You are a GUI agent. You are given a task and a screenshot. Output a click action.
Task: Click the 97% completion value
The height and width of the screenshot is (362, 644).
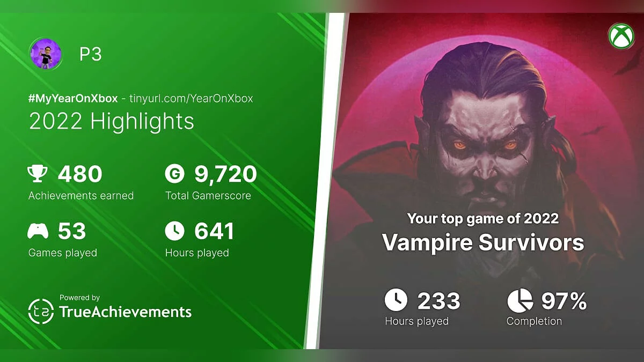[x=563, y=301]
